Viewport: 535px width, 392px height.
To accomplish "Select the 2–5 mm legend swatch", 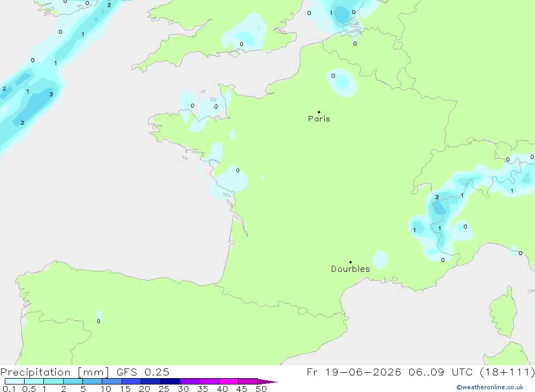I will 73,381.
